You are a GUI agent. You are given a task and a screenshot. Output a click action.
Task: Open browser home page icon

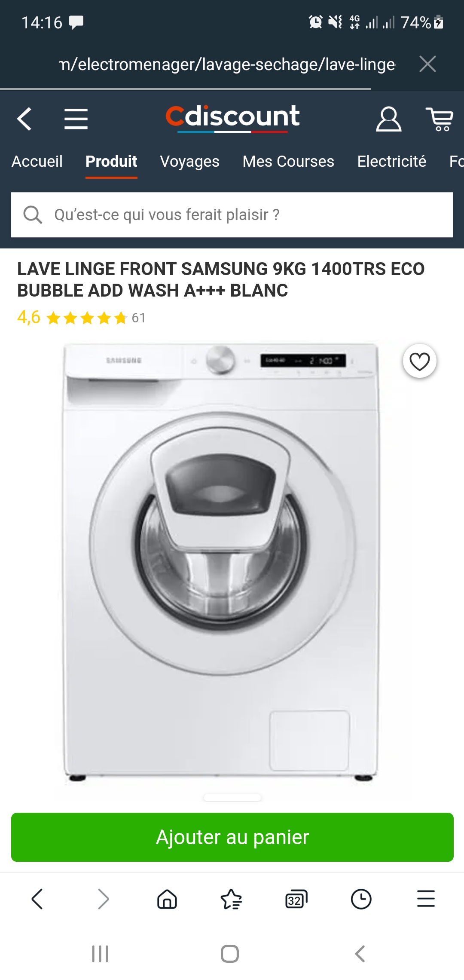[x=167, y=899]
